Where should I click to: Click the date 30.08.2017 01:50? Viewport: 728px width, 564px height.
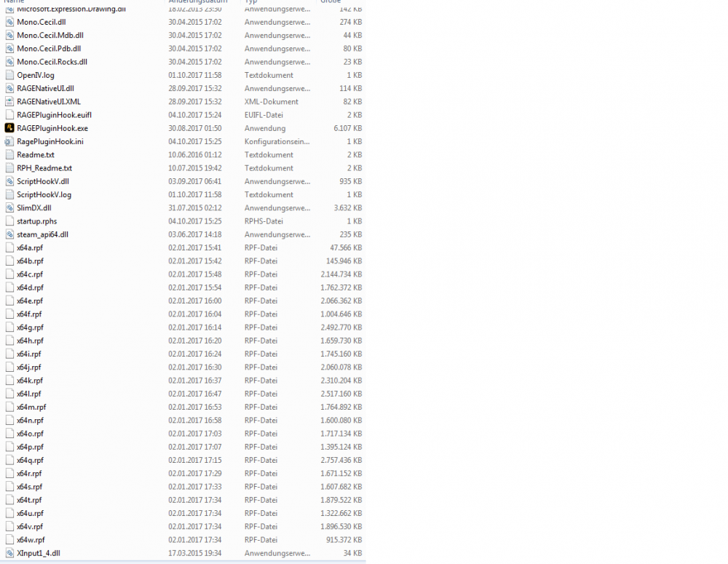(x=195, y=128)
